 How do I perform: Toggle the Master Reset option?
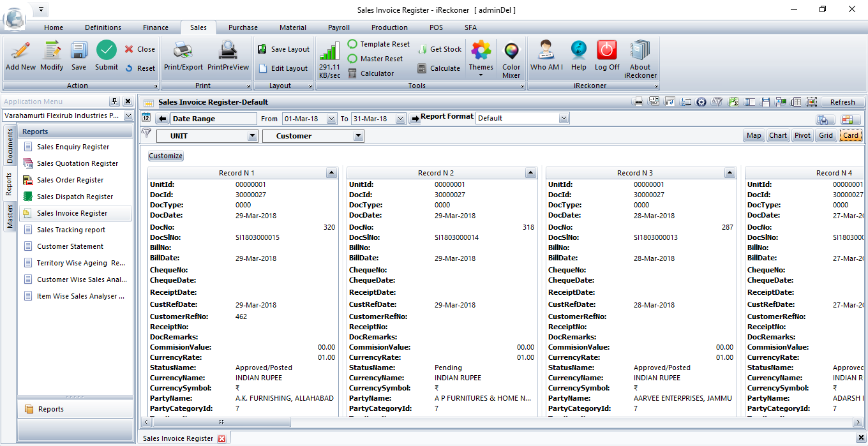pyautogui.click(x=375, y=59)
